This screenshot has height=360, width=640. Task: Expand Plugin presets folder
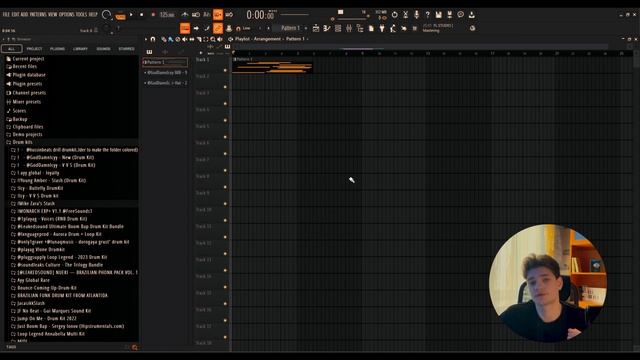coord(24,84)
